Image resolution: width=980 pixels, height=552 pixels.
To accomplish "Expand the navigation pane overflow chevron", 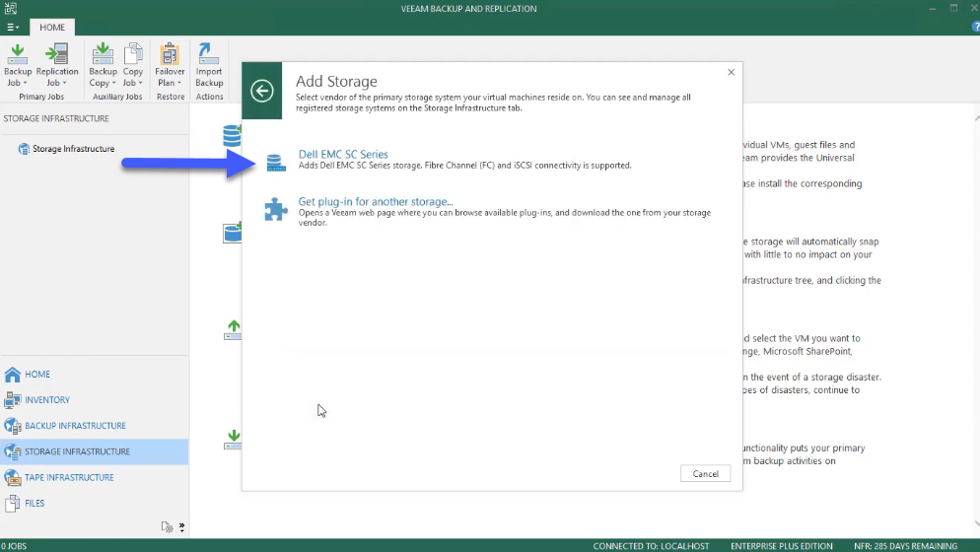I will pyautogui.click(x=181, y=527).
